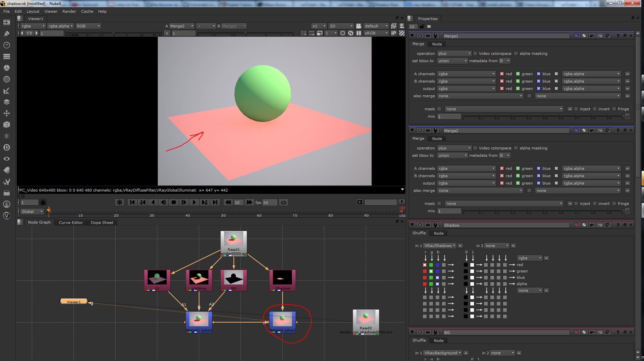Switch to the Curve Editor tab
The width and height of the screenshot is (644, 361).
(x=70, y=223)
